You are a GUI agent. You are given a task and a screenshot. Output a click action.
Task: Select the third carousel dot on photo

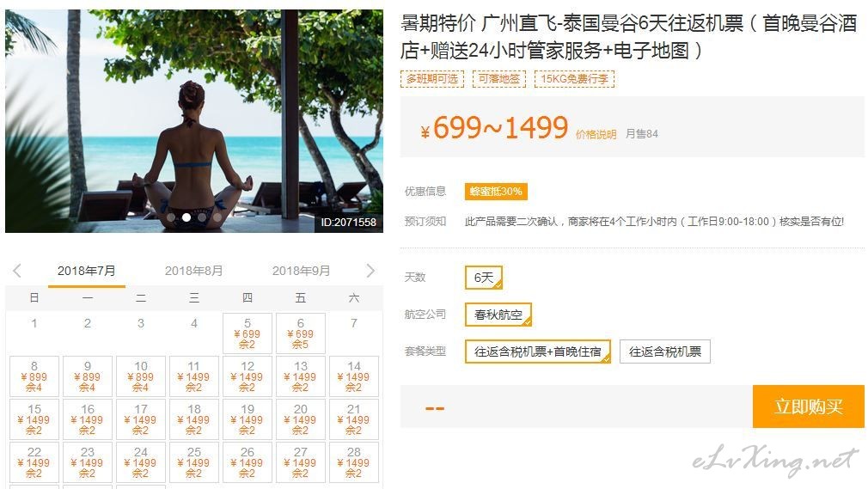click(x=202, y=217)
